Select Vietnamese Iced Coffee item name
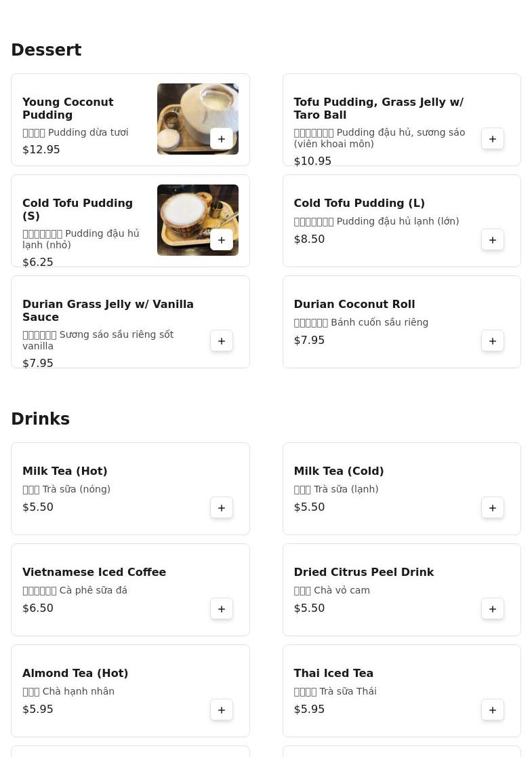The image size is (532, 757). click(x=94, y=572)
